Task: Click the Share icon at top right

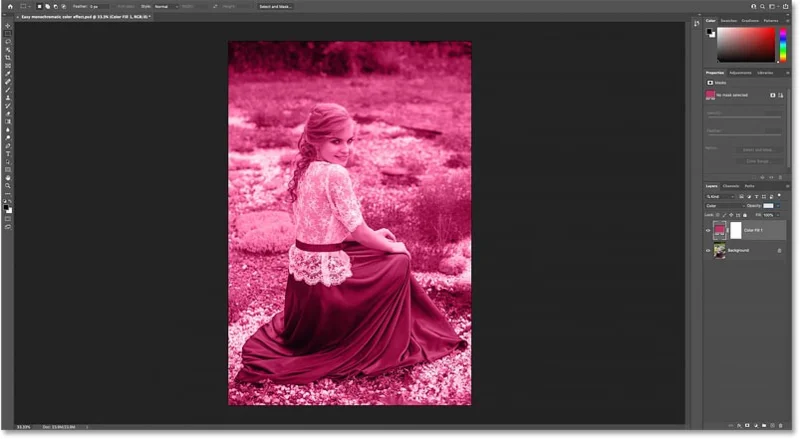Action: tap(786, 7)
